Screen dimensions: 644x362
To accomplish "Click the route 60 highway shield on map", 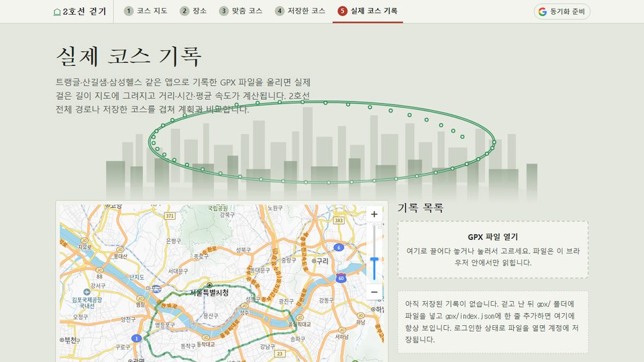I will coord(341,278).
